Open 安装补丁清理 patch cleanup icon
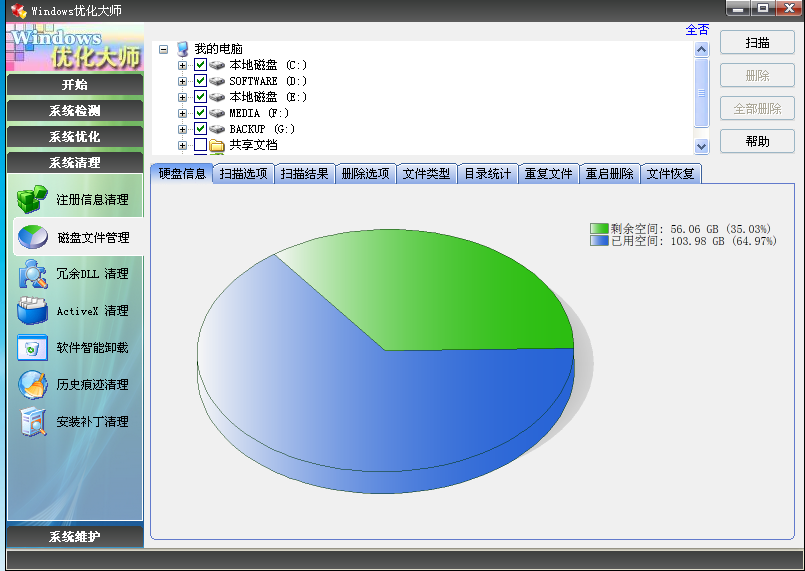Image resolution: width=805 pixels, height=571 pixels. point(32,422)
